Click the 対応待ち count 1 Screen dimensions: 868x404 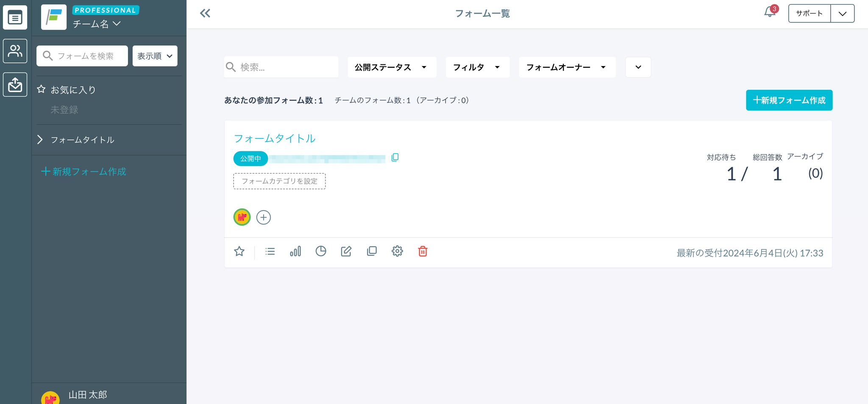(731, 174)
